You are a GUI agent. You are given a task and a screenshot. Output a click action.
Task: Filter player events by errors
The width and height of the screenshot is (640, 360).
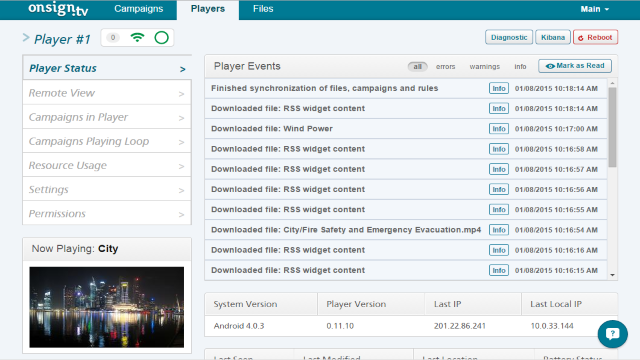coord(445,67)
